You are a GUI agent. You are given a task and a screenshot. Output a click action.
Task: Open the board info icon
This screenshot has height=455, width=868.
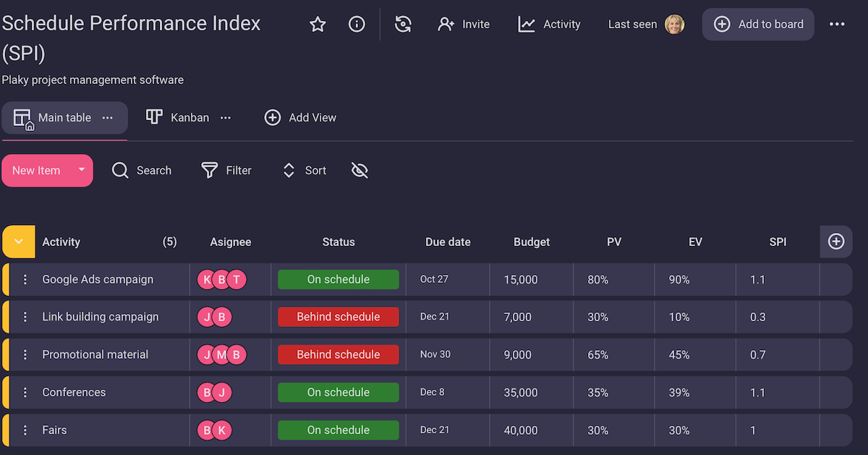tap(357, 25)
